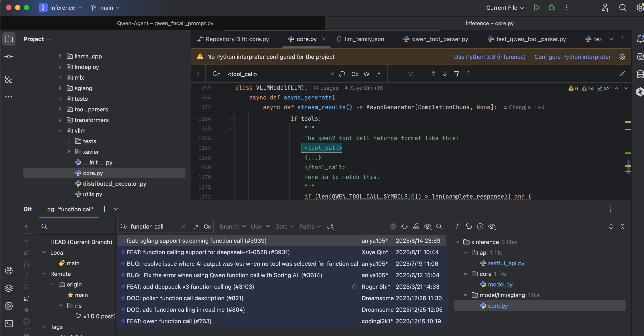
Task: Jump to next search occurrence arrow
Action: coord(445,74)
